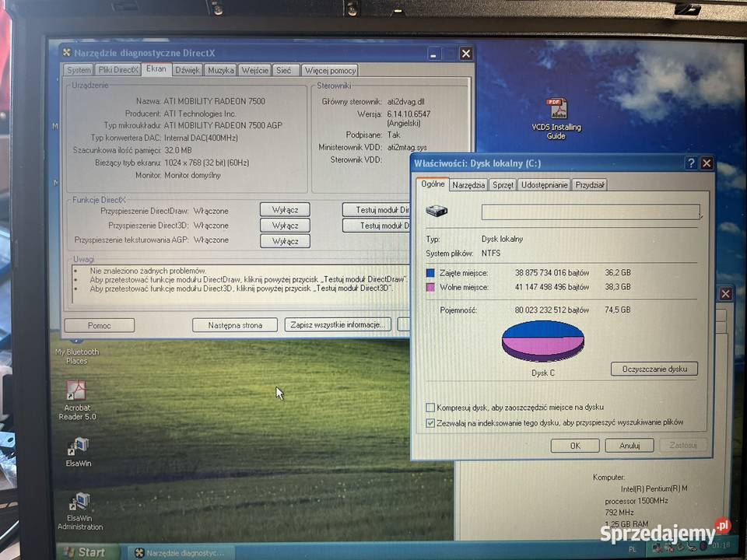Click the PL language indicator in taskbar
Screen dimensions: 747x560
click(x=632, y=550)
